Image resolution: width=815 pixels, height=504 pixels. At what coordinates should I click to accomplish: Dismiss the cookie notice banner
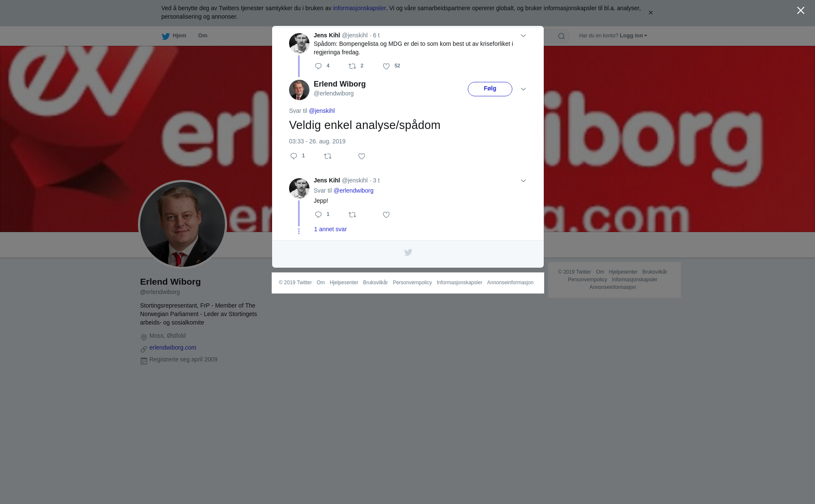tap(650, 13)
